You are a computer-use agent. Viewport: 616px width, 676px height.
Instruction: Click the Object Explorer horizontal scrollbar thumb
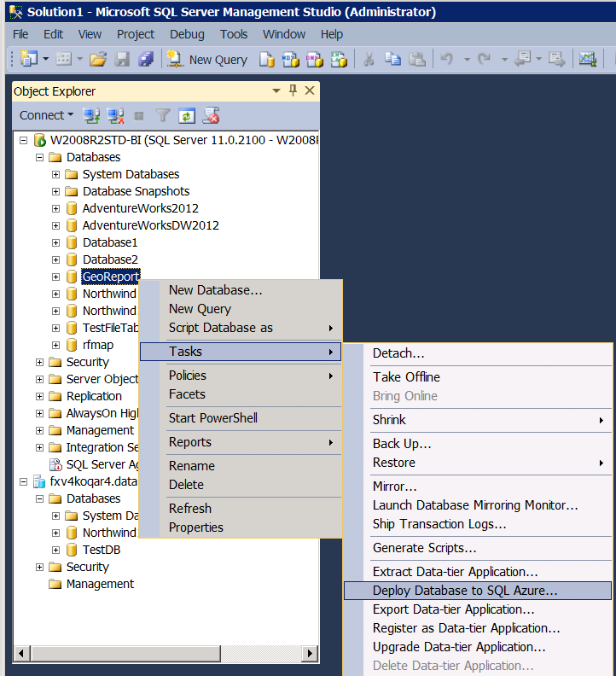tap(125, 653)
